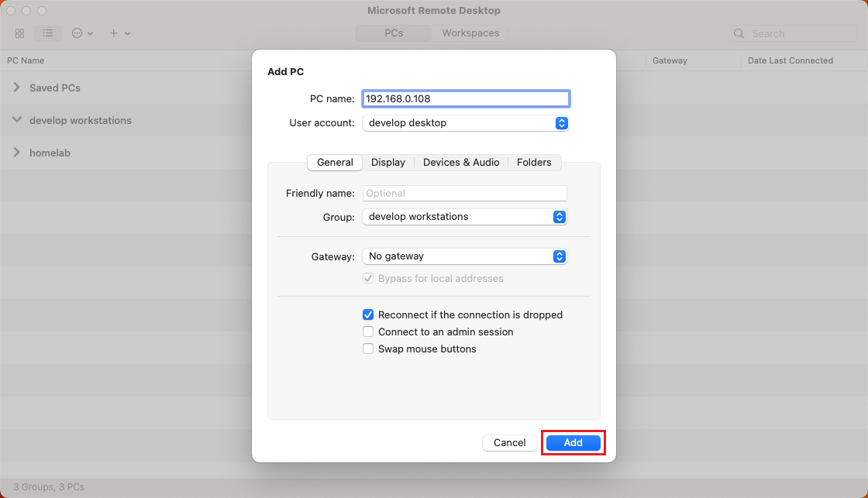
Task: Click the search magnifier icon
Action: pyautogui.click(x=739, y=34)
